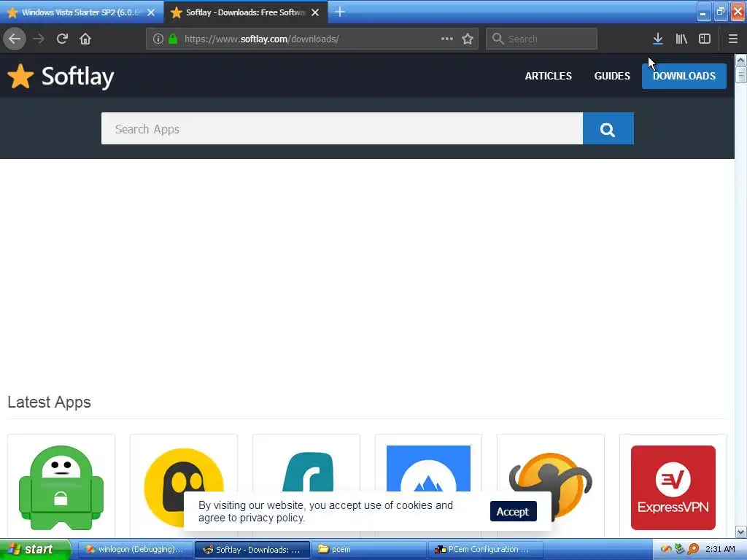
Task: Open the ARTICLES menu item
Action: click(549, 76)
